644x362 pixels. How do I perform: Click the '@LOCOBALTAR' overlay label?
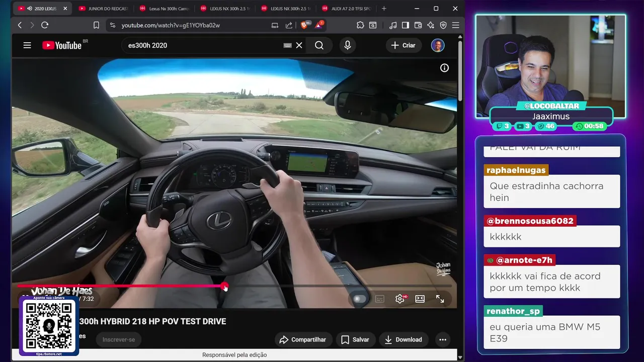point(551,106)
